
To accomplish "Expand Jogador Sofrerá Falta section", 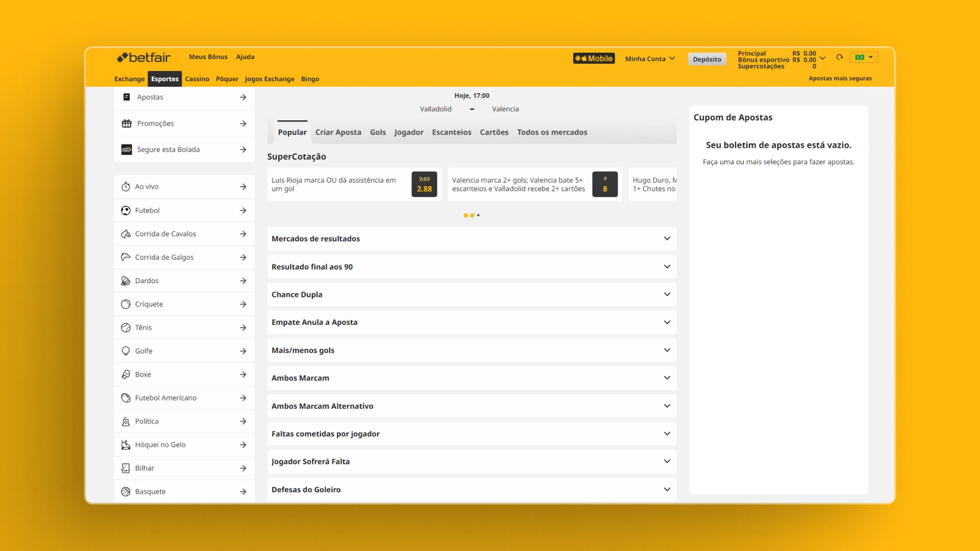I will point(472,462).
